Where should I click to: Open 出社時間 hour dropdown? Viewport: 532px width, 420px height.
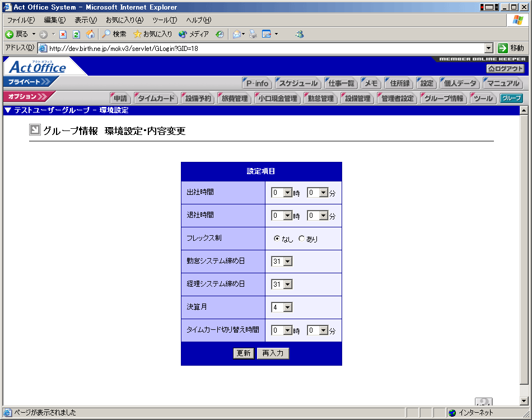coord(287,193)
